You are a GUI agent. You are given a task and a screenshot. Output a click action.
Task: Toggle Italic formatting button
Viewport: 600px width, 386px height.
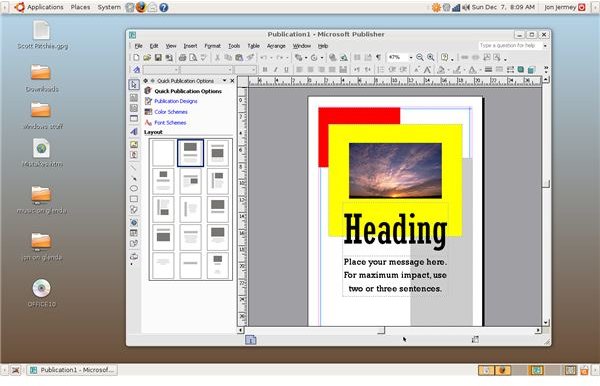tap(275, 70)
